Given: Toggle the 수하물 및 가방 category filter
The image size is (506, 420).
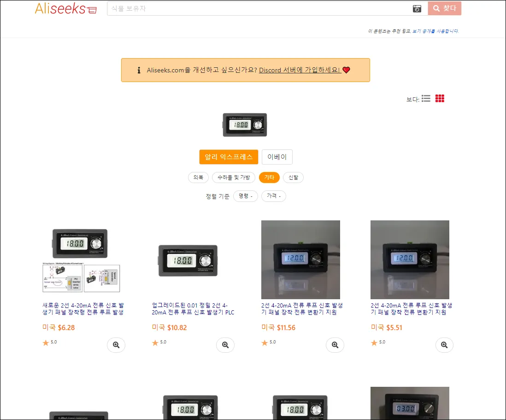Looking at the screenshot, I should (x=234, y=177).
